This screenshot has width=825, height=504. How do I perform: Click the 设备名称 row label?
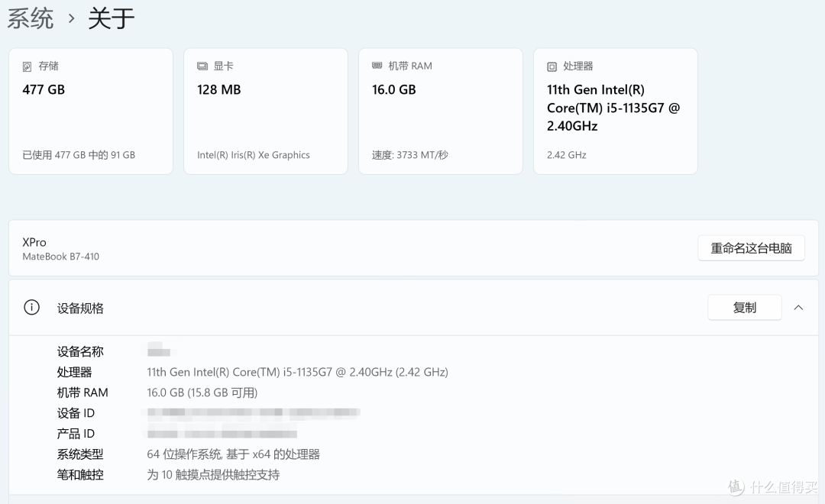coord(80,351)
